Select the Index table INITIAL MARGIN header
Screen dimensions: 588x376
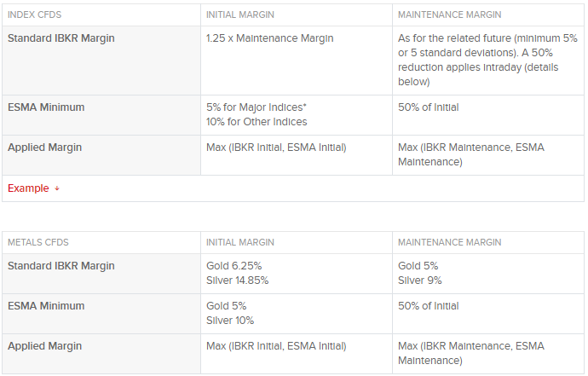pos(240,14)
